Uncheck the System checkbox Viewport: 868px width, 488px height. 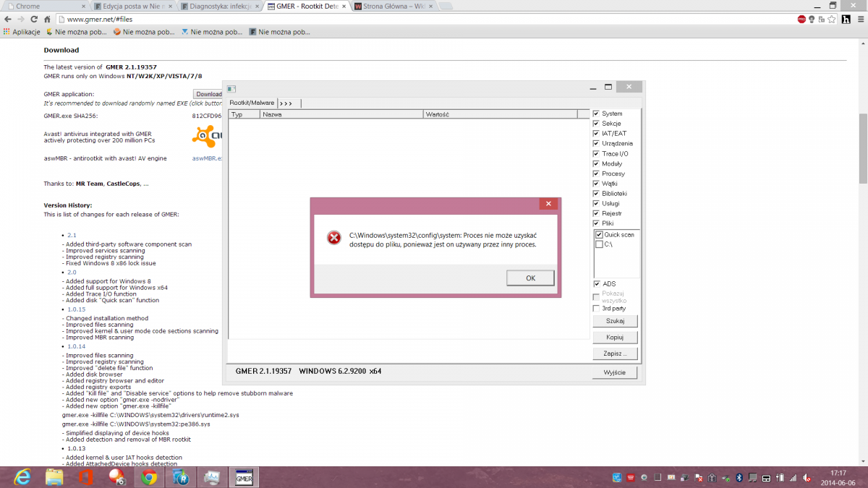(596, 114)
